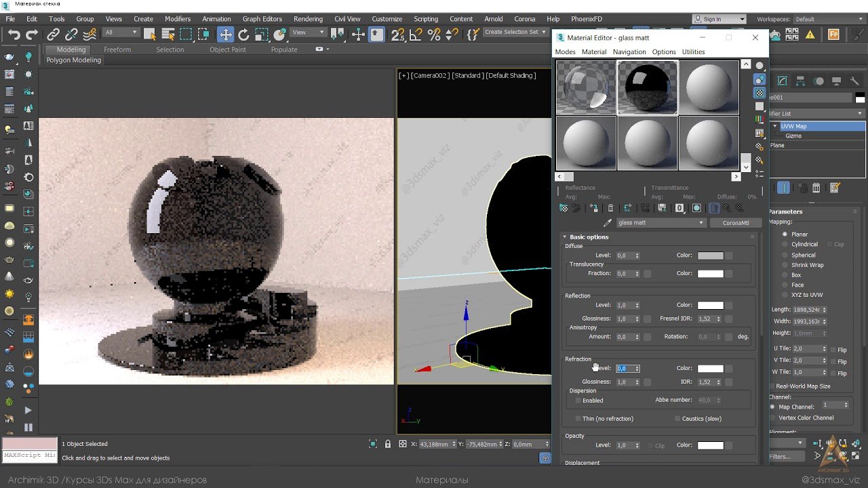Pick material with the eyedropper icon
868x488 pixels.
pos(608,223)
